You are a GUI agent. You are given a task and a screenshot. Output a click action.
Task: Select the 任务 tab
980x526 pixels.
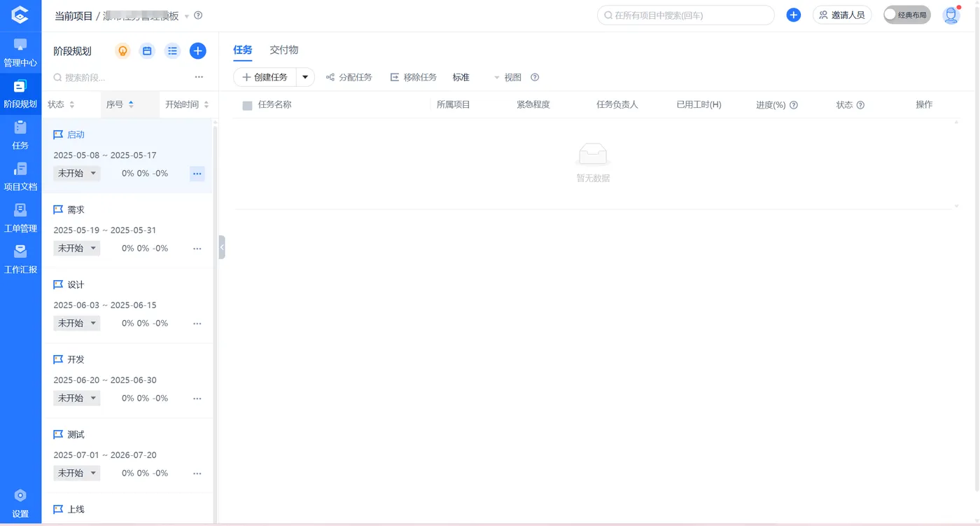click(x=243, y=50)
